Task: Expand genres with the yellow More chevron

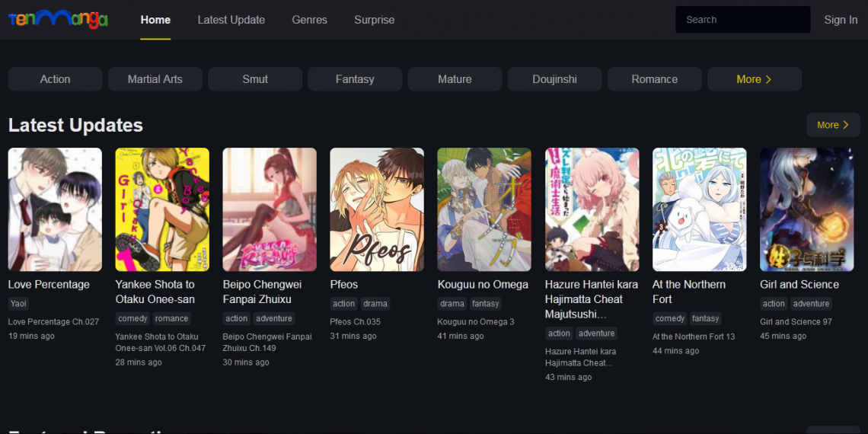Action: (x=755, y=79)
